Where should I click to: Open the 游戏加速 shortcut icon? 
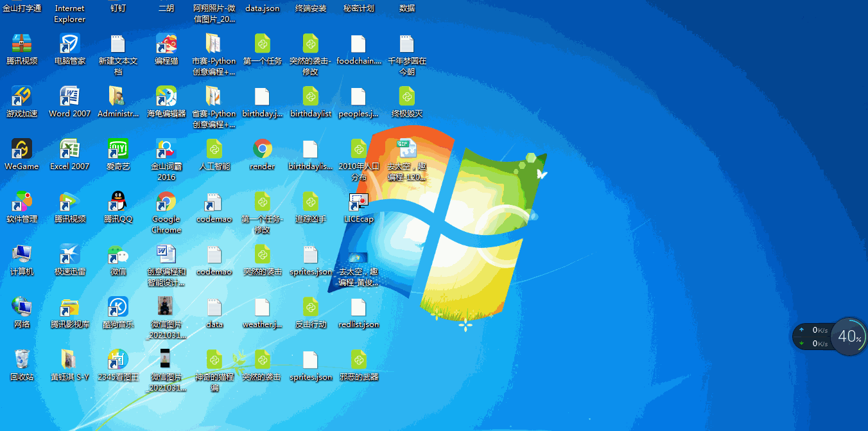coord(22,96)
